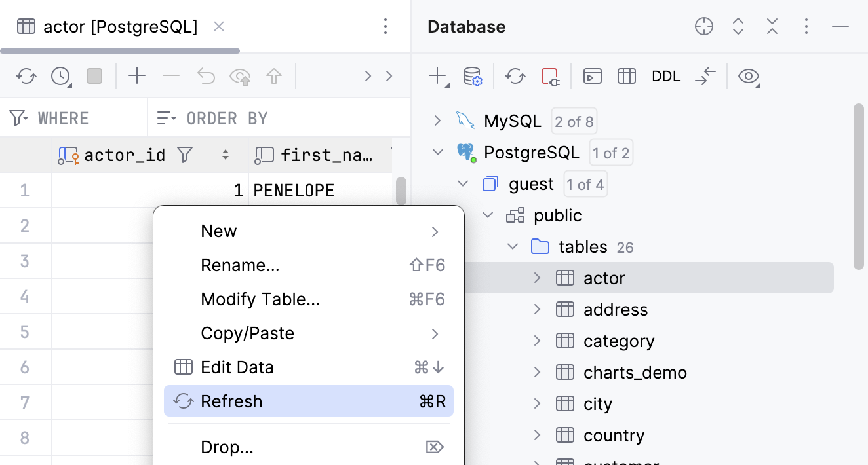Click the database tree vertical scrollbar
Viewport: 868px width, 465px height.
(x=859, y=183)
